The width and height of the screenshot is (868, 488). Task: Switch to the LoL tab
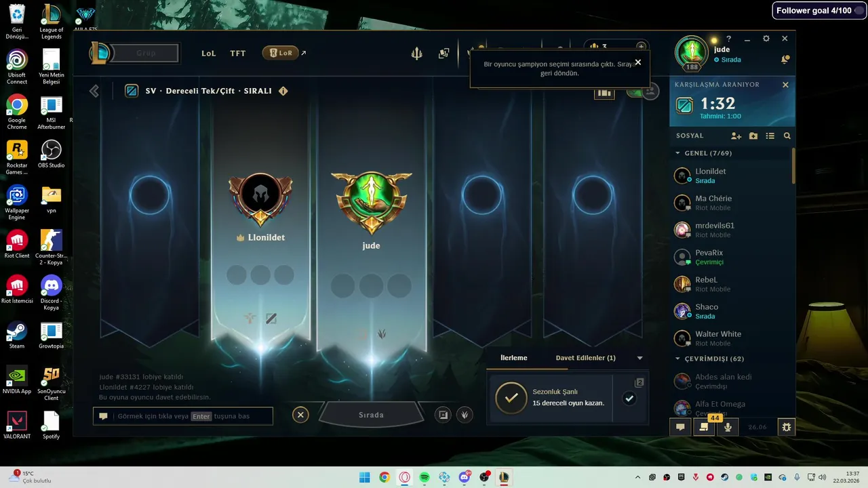[x=209, y=53]
